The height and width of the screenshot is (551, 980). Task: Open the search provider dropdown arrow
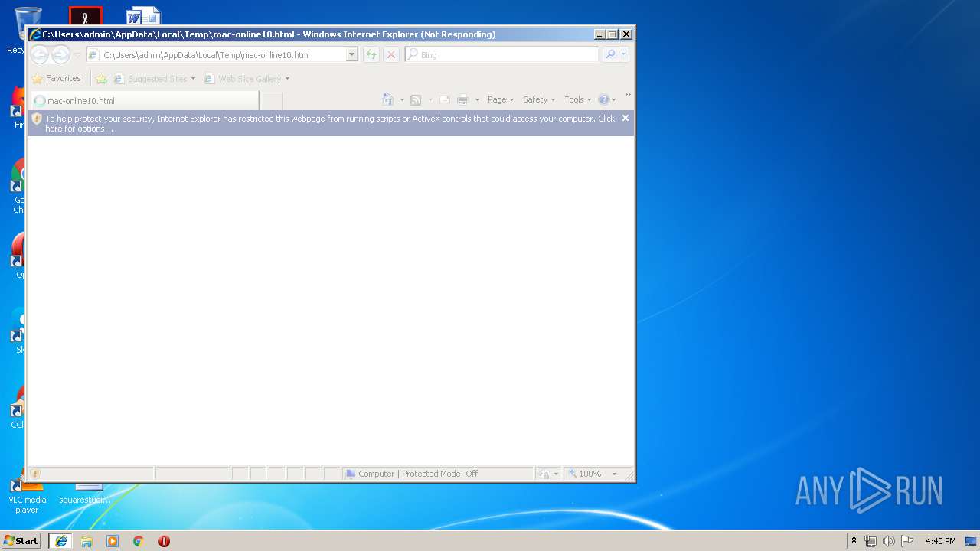tap(624, 54)
